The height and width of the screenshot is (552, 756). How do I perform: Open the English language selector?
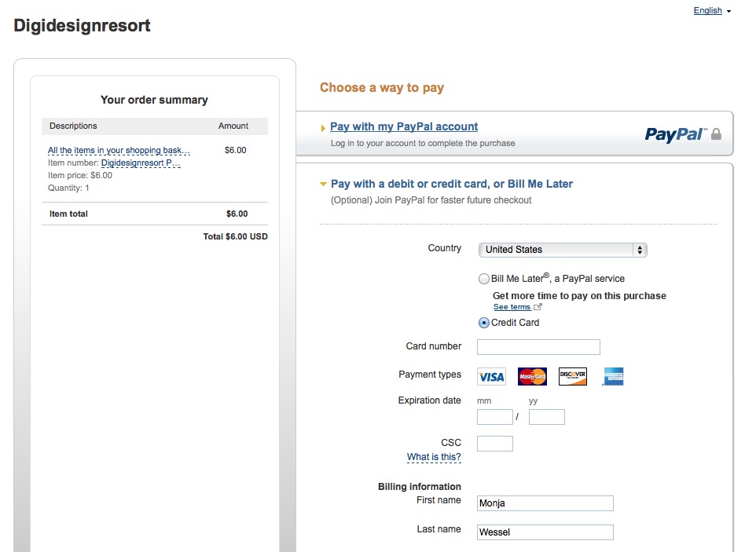[711, 11]
